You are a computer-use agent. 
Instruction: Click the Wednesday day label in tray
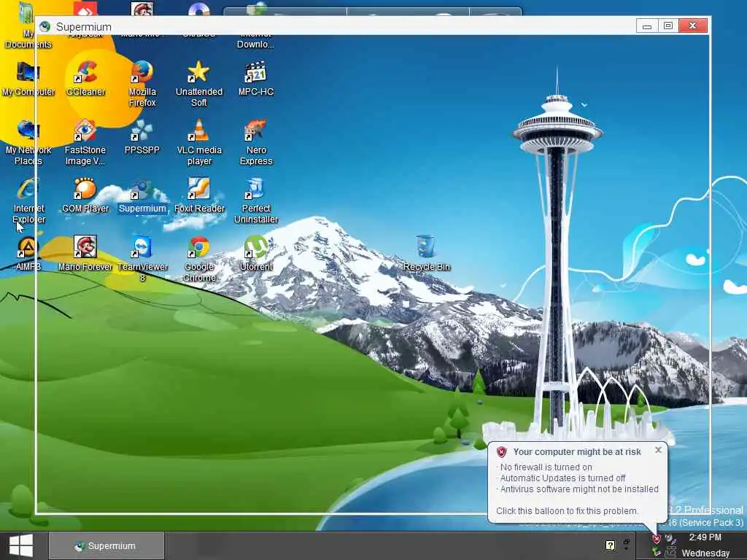pyautogui.click(x=705, y=553)
